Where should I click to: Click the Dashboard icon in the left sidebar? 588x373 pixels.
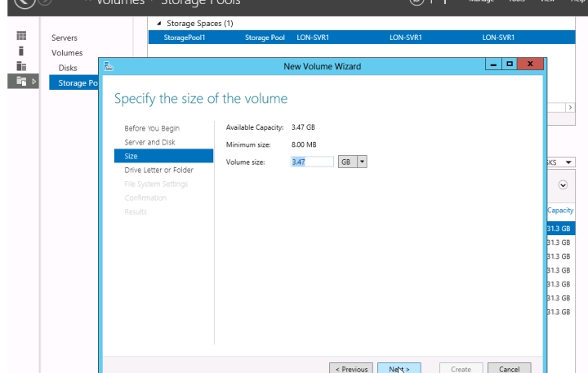tap(22, 37)
